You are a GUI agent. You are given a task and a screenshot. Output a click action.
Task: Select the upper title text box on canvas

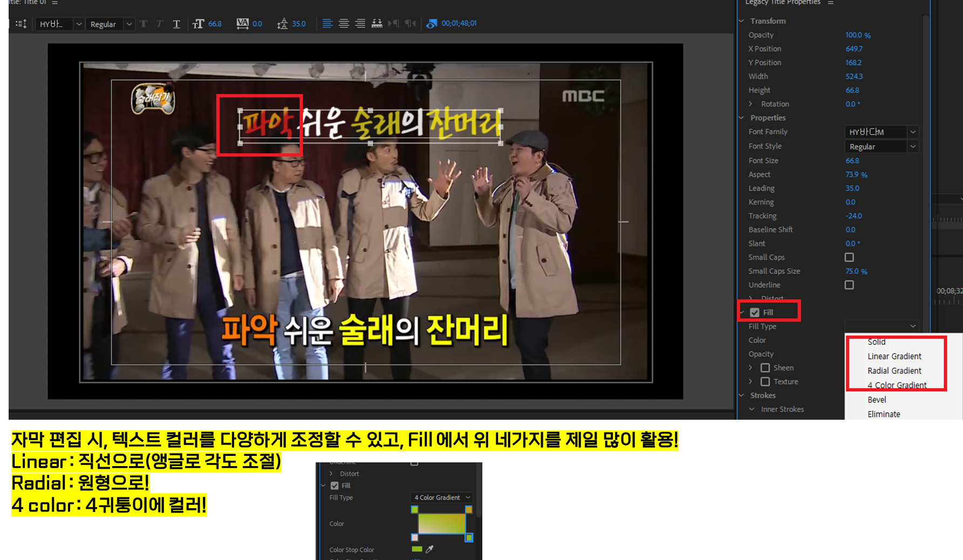coord(370,126)
